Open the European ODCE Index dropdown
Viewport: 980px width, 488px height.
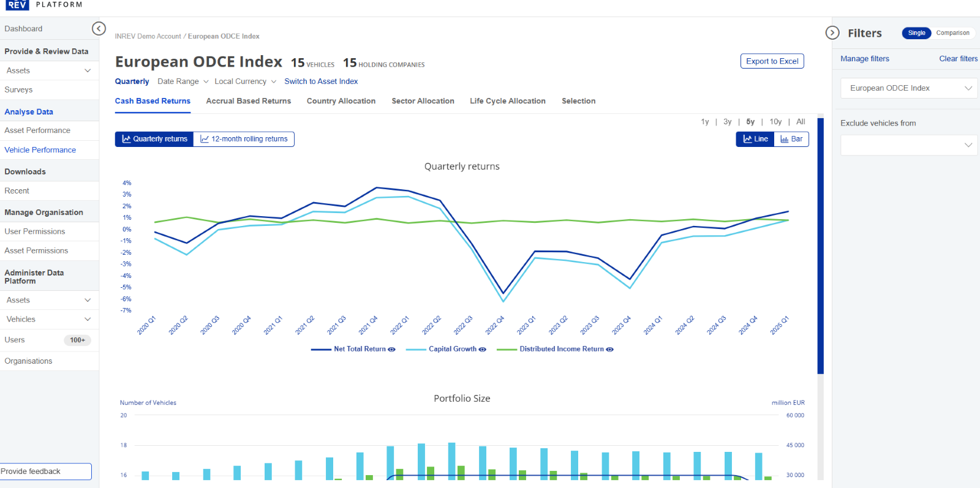[908, 88]
